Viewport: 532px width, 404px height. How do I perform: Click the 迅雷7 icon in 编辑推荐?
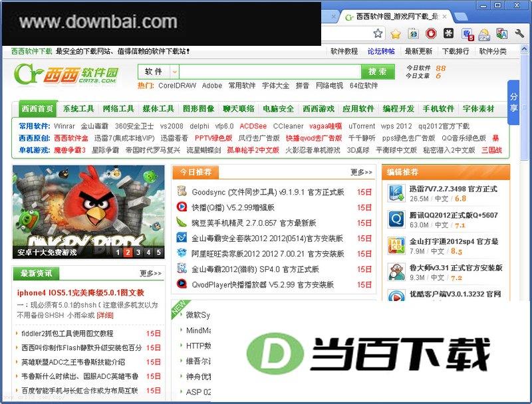(396, 193)
